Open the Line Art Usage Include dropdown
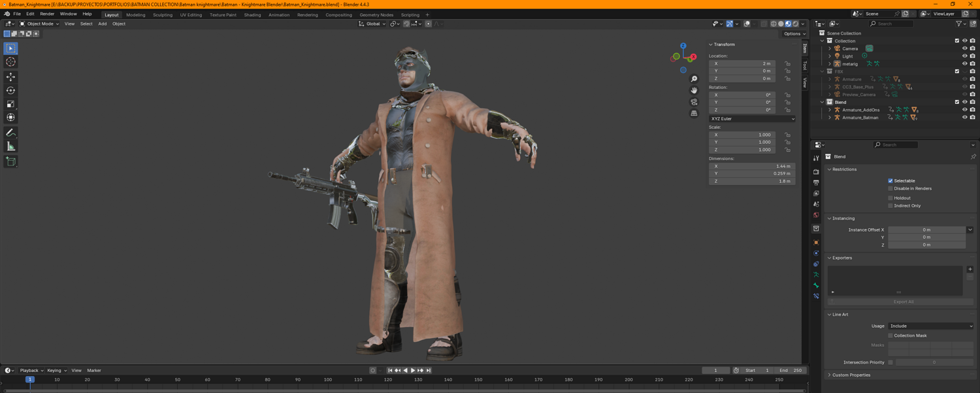Image resolution: width=980 pixels, height=393 pixels. (x=931, y=326)
